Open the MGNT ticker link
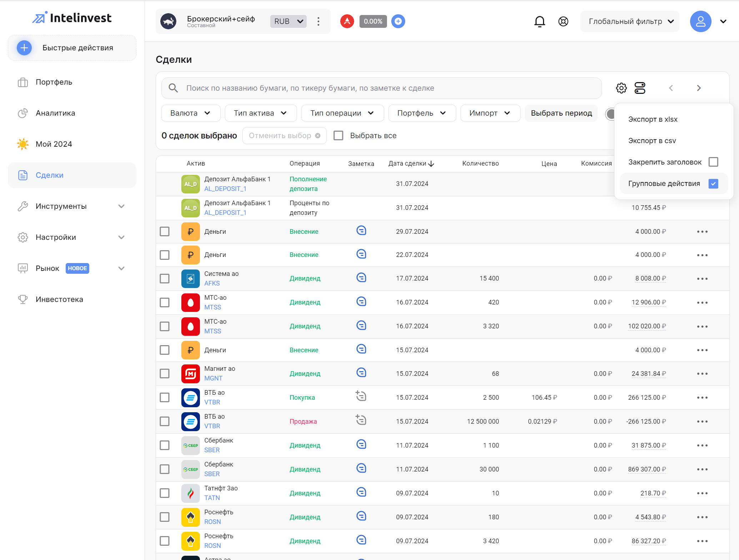Screen dimensions: 739x560 point(213,378)
